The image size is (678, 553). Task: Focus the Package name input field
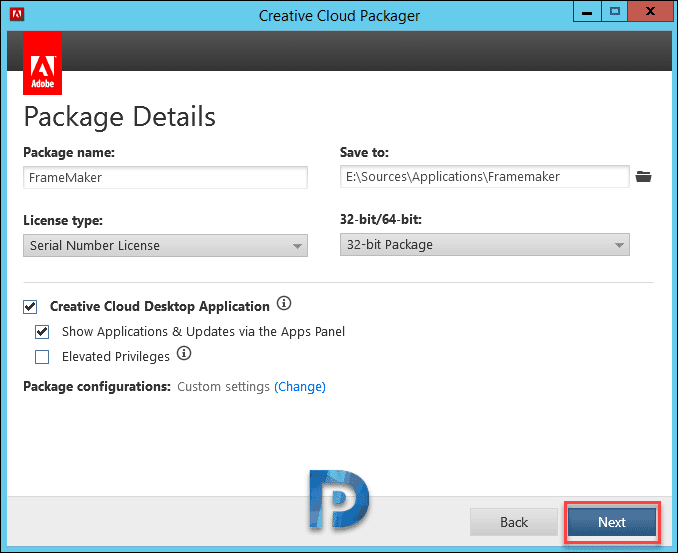pos(165,177)
